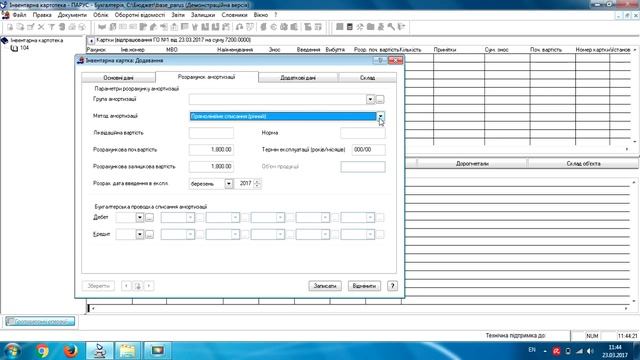Click the Відмінити button
640x360 pixels.
tap(364, 286)
